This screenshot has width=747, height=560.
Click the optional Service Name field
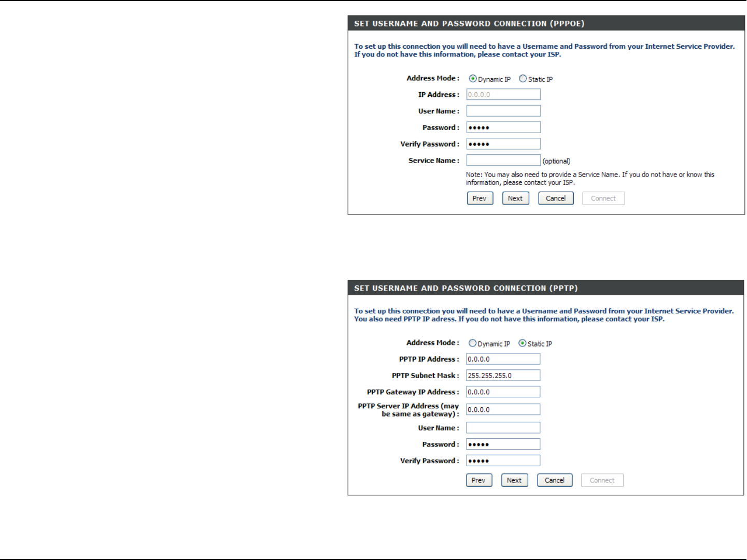pyautogui.click(x=503, y=161)
